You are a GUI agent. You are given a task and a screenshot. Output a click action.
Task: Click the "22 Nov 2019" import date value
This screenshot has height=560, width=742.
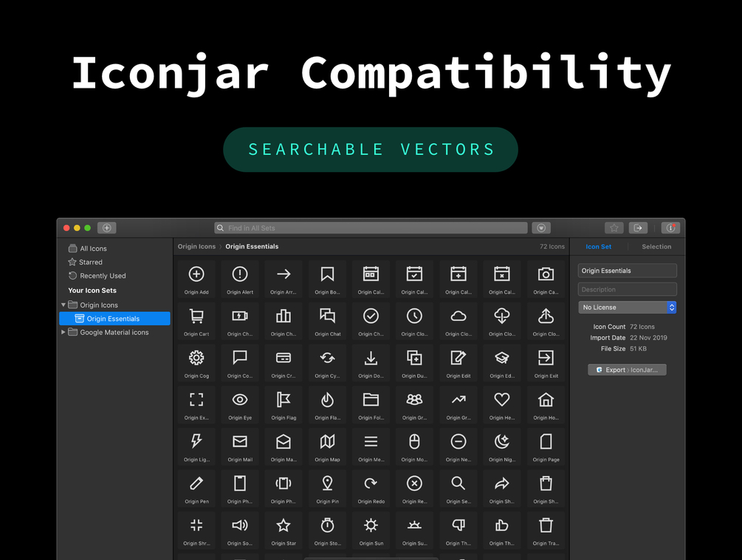click(648, 338)
